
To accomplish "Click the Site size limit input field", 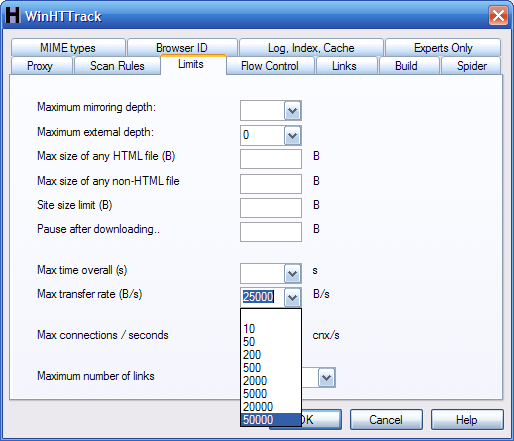I will [x=271, y=208].
